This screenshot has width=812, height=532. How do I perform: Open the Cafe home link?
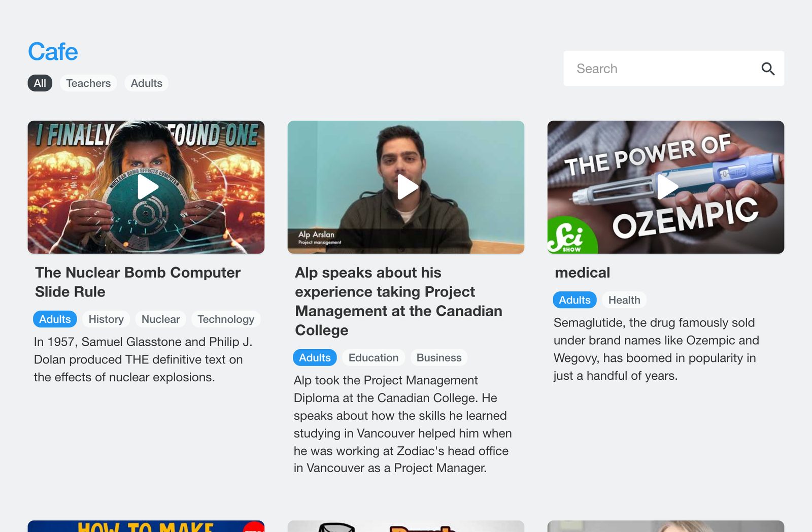coord(53,52)
